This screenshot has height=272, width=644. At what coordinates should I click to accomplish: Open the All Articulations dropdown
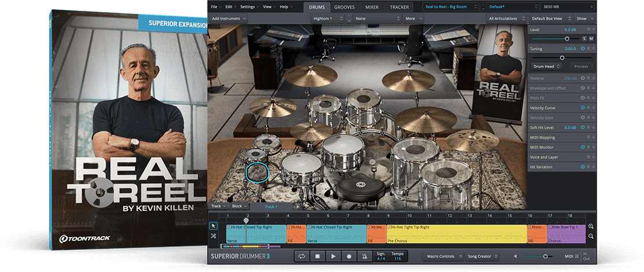pyautogui.click(x=507, y=19)
